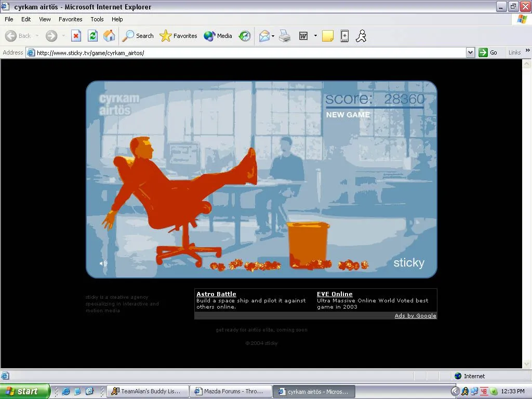The image size is (532, 399).
Task: Open the Search sidebar
Action: [138, 35]
